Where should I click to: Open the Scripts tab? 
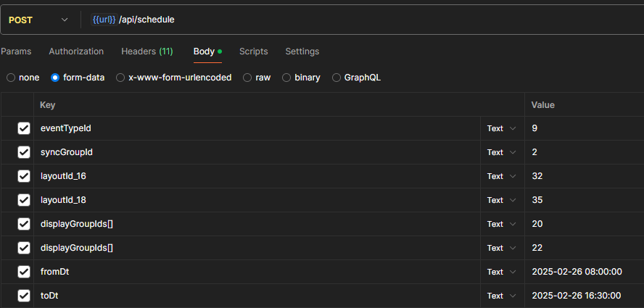(x=253, y=51)
